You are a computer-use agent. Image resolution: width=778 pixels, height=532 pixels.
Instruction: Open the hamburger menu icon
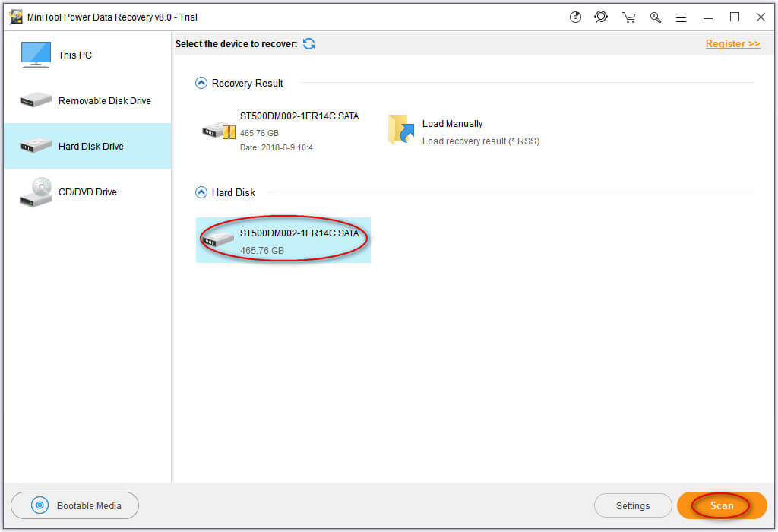(x=682, y=18)
